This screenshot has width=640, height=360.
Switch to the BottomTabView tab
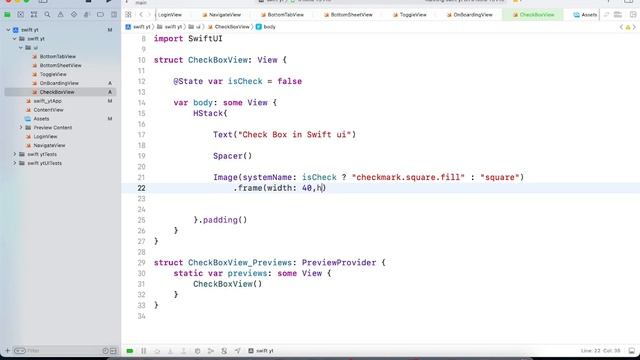pos(282,15)
